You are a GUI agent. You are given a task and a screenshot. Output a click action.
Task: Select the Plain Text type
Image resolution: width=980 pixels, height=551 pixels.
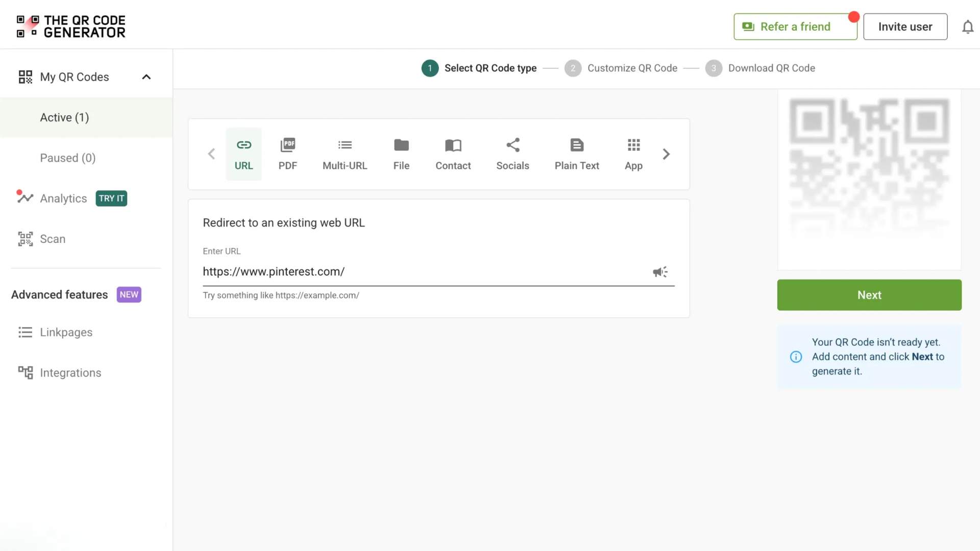(577, 154)
